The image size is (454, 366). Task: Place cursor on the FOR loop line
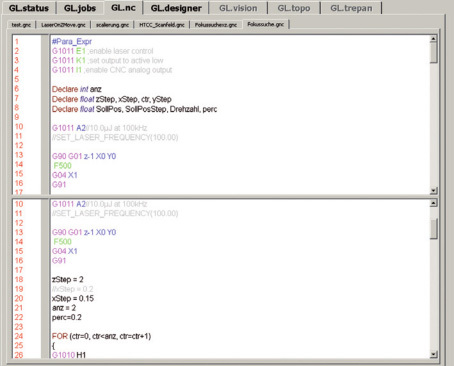(101, 336)
